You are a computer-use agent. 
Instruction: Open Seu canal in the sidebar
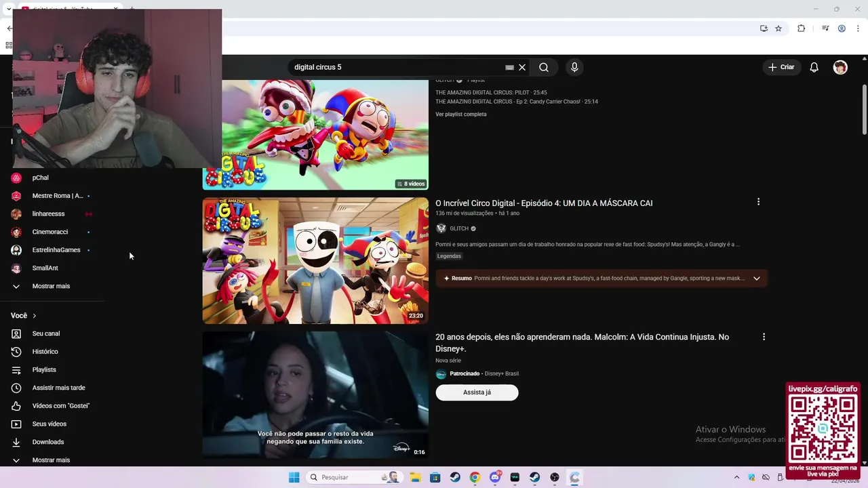pyautogui.click(x=46, y=333)
